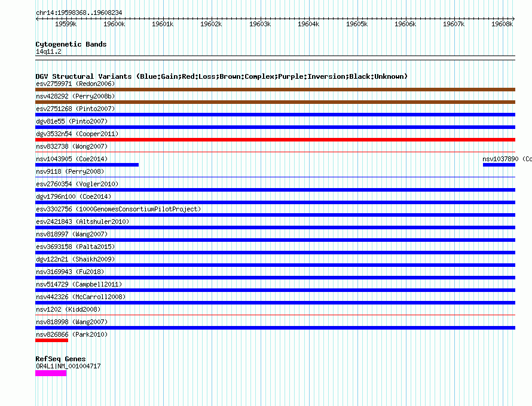This screenshot has width=532, height=406.
Task: Select the blue bar under dgv122n21
Action: (x=275, y=265)
